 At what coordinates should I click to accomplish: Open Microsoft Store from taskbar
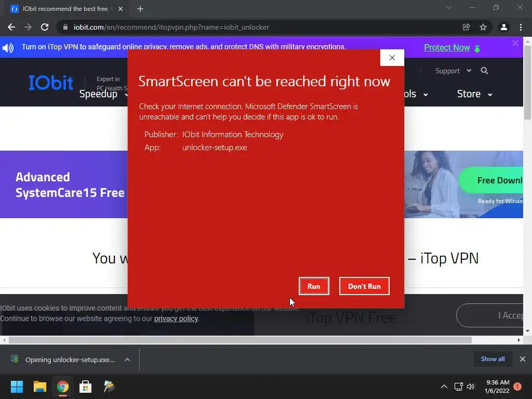coord(86,387)
